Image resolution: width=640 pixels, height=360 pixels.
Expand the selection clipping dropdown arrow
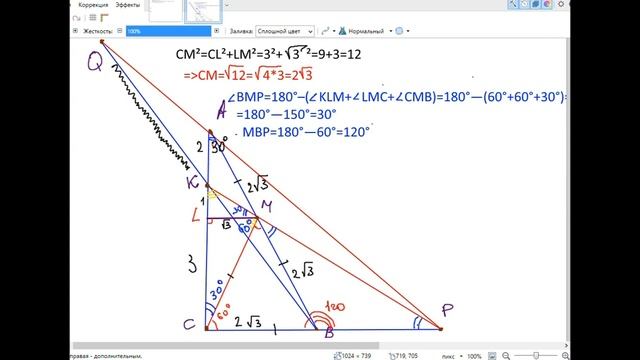408,31
